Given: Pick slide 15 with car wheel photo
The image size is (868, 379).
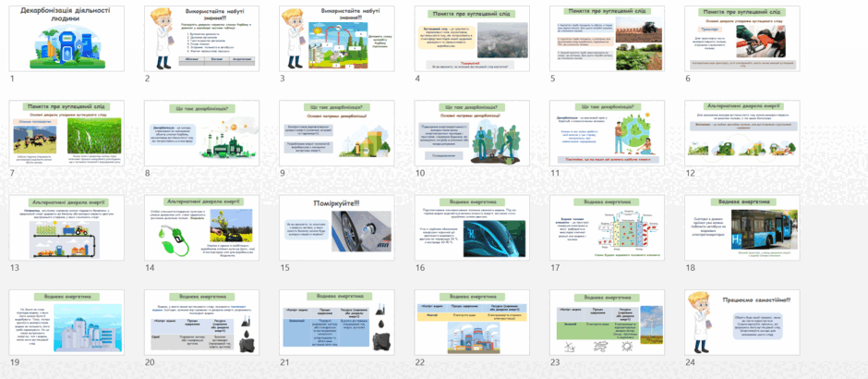Looking at the screenshot, I should pos(336,227).
